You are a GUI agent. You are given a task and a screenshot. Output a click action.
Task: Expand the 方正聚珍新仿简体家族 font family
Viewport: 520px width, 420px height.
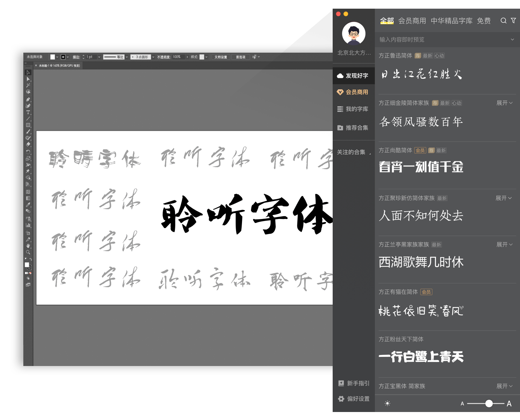(x=504, y=198)
